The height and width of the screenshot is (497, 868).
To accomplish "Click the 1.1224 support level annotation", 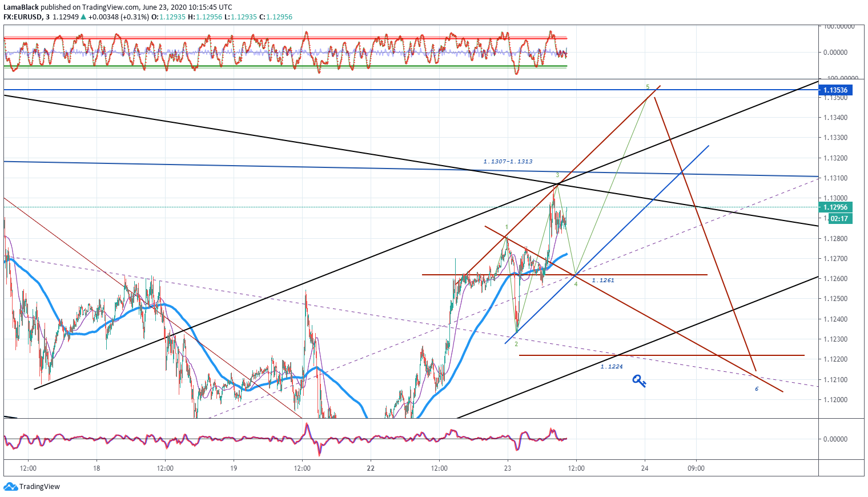I will click(612, 367).
